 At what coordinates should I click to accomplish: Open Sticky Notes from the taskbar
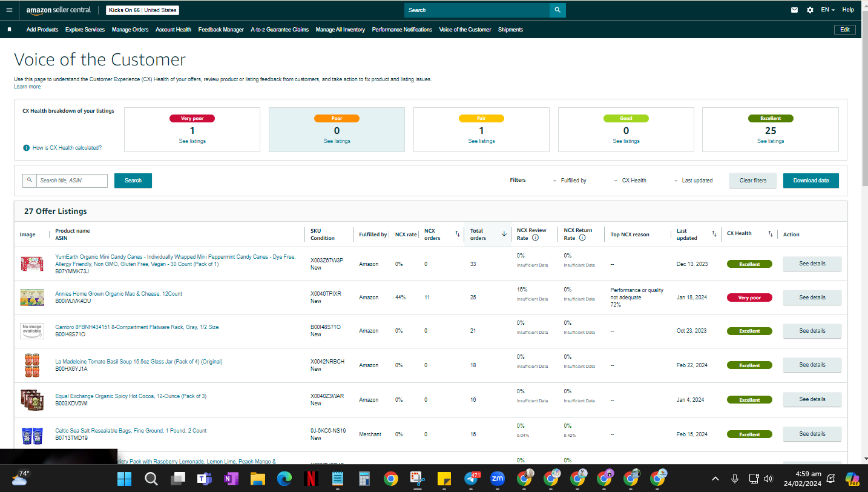tap(444, 479)
